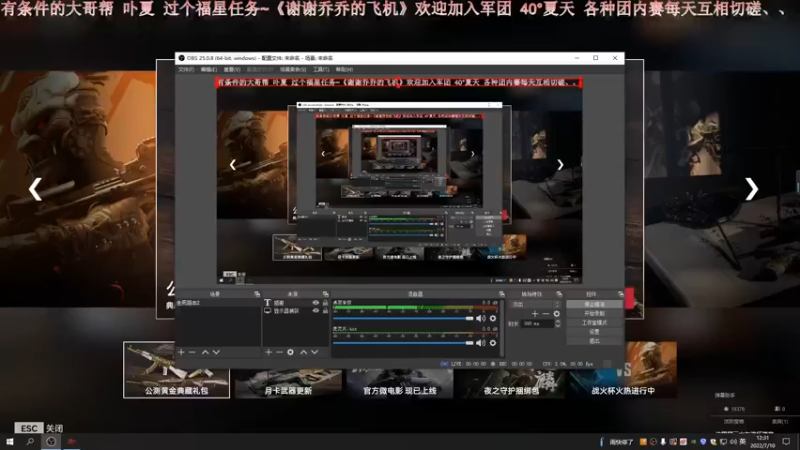Enable 工作室模式 studio mode
The width and height of the screenshot is (800, 450).
click(x=594, y=322)
